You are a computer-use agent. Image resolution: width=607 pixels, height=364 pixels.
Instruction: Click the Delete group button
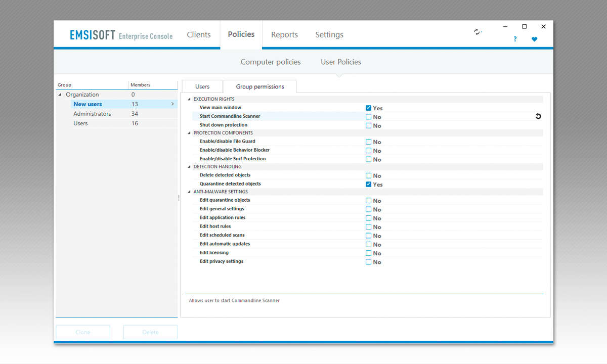[x=151, y=332]
